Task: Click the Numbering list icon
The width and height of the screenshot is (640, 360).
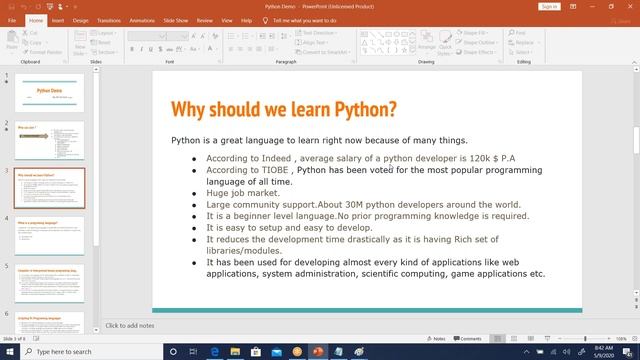Action: coord(246,36)
